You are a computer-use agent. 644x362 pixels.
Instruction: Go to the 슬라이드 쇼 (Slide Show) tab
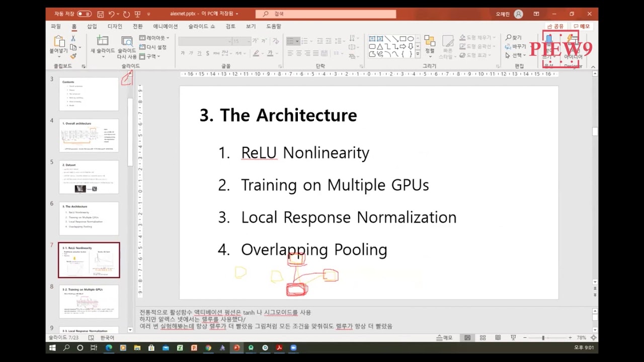pos(202,27)
